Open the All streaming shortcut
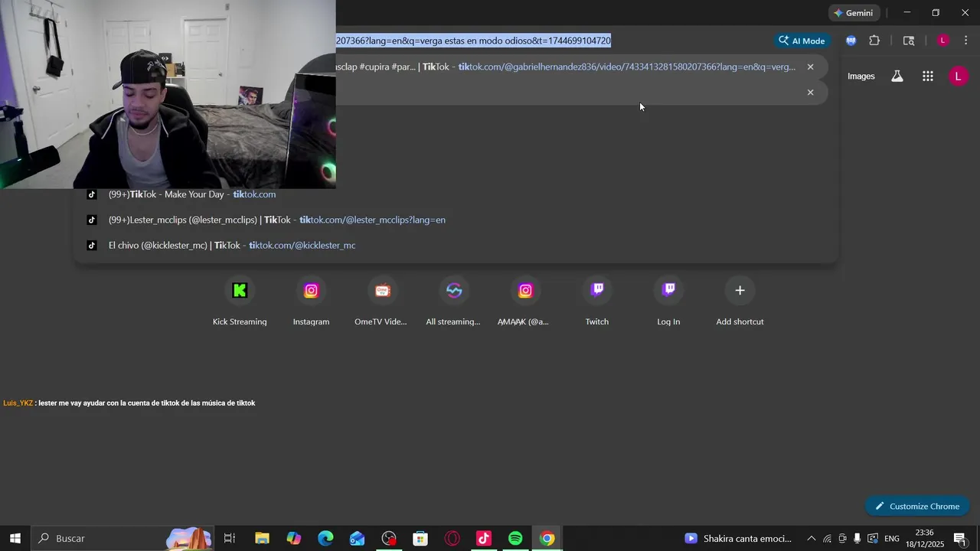This screenshot has width=980, height=551. (454, 301)
